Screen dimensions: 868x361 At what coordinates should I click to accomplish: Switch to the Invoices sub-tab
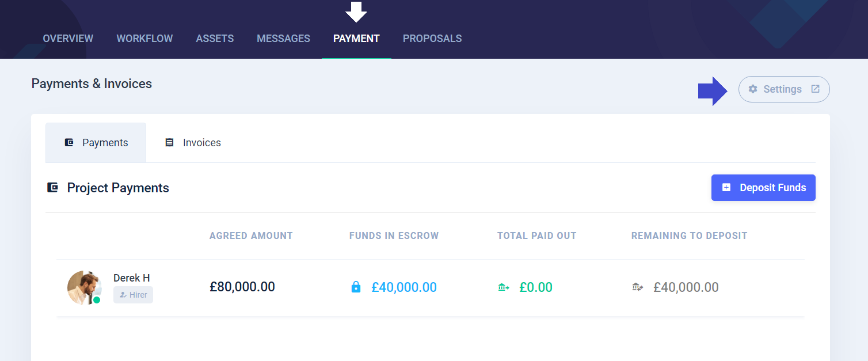click(193, 142)
